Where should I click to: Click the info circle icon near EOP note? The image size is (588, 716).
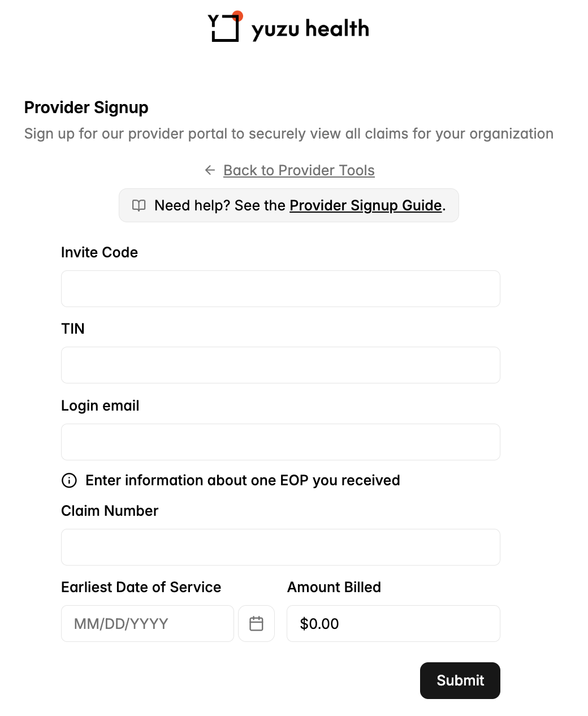[69, 480]
